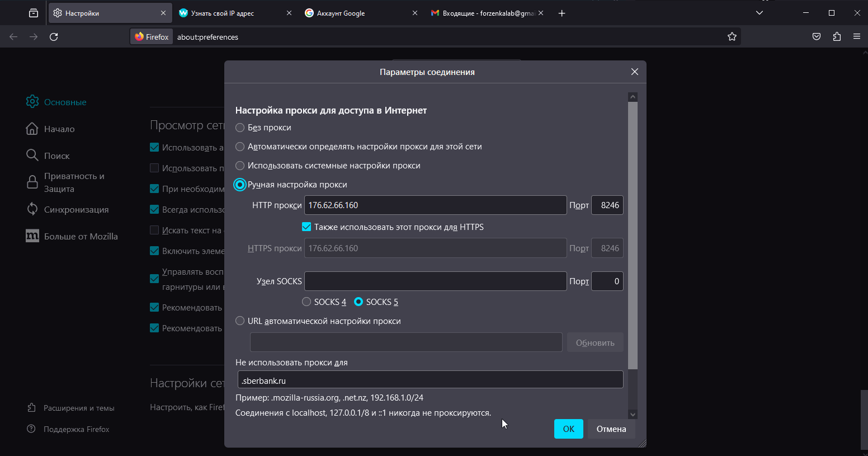868x456 pixels.
Task: Open the Firefox View icon
Action: tap(34, 13)
